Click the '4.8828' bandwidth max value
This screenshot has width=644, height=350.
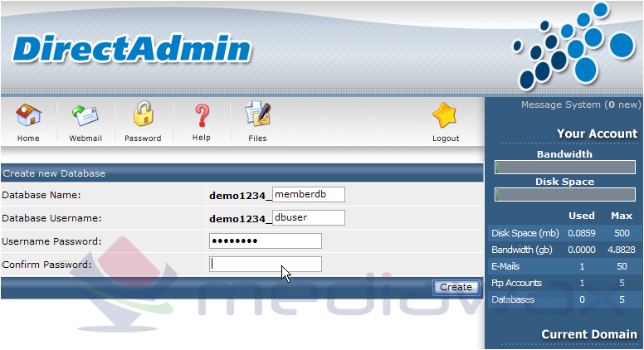(622, 250)
